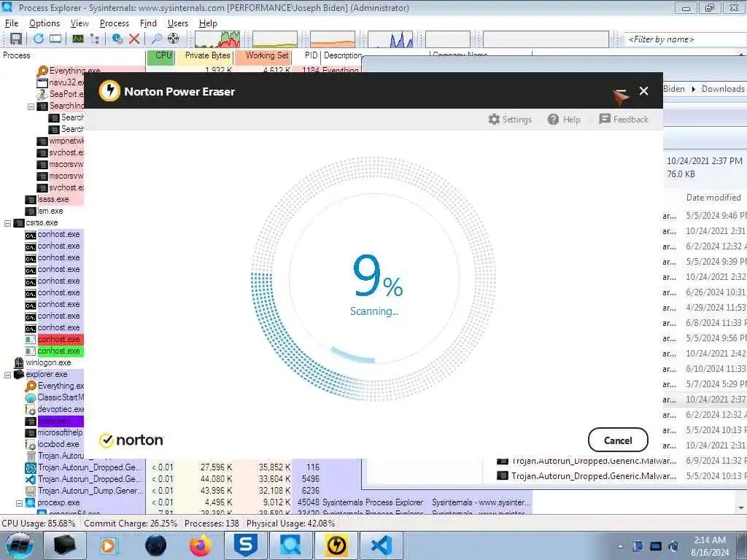Click the Refresh Now toolbar icon
747x560 pixels.
pos(39,39)
